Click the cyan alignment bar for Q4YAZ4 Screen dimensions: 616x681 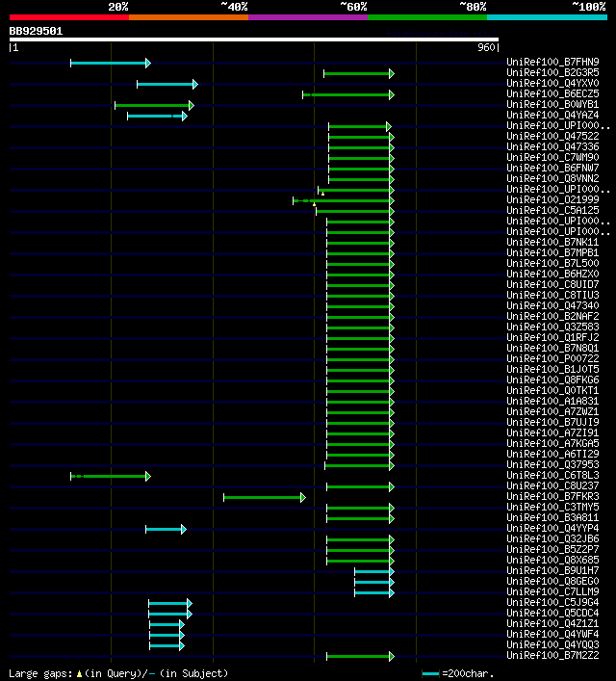click(157, 116)
